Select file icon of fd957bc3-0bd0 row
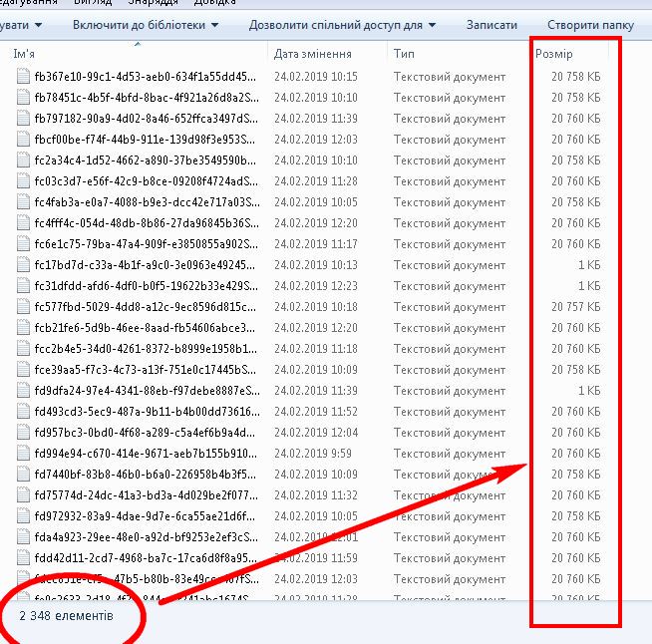This screenshot has height=644, width=652. coord(23,433)
